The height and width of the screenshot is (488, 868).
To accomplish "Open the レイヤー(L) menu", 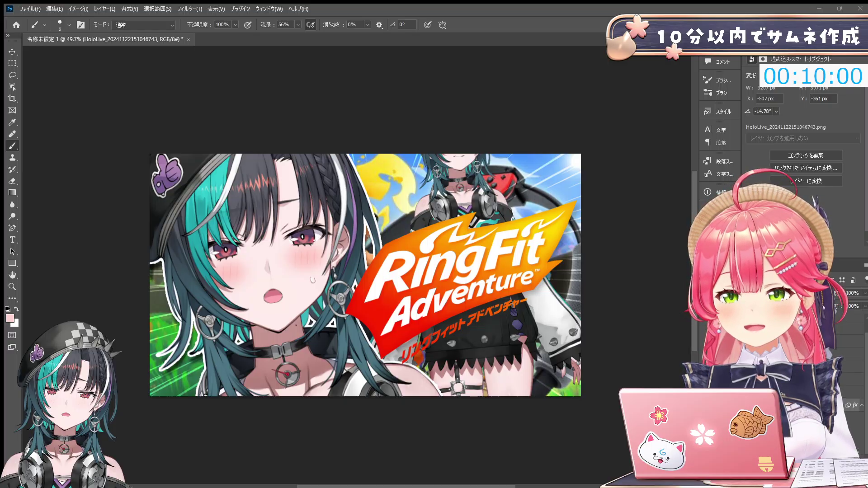I will [x=104, y=9].
